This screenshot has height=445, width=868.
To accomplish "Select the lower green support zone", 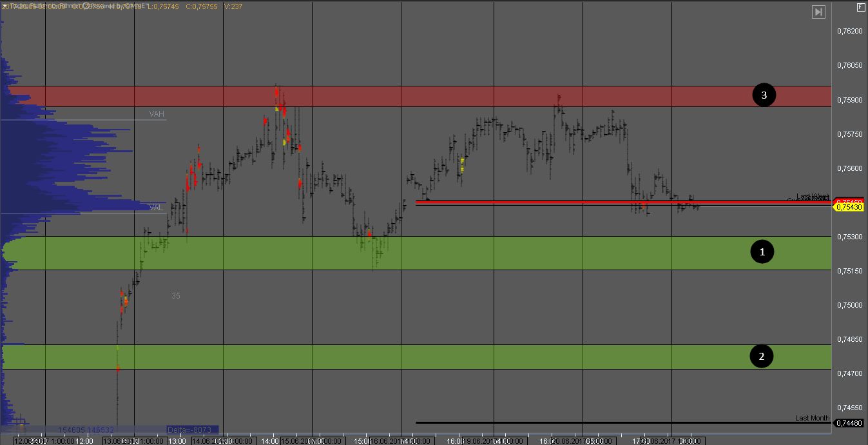I will (x=451, y=357).
